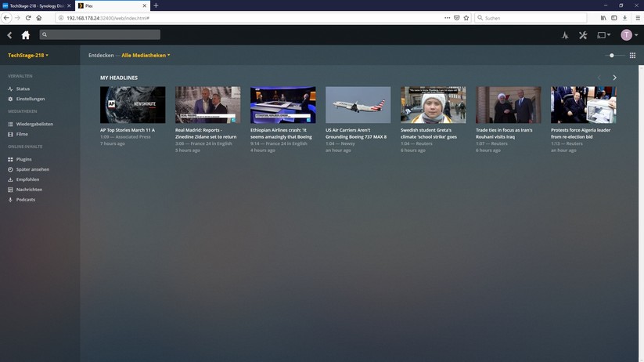
Task: Open the activity status icon in top bar
Action: click(565, 35)
